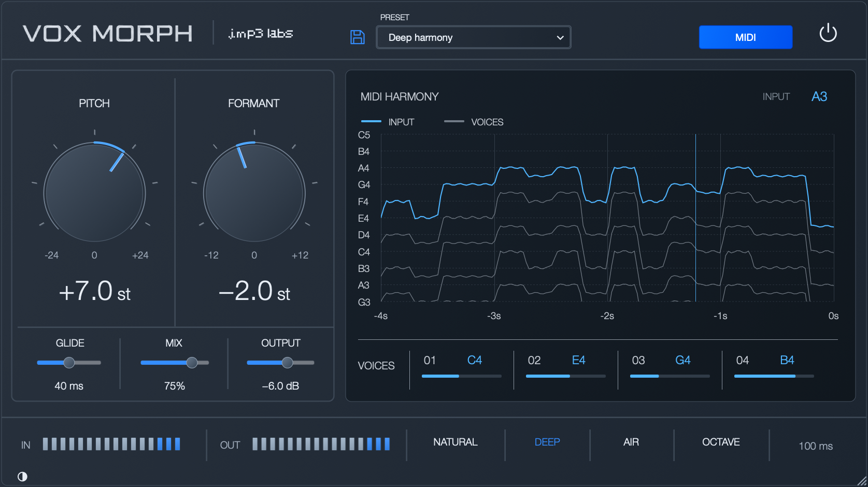Select the AIR mode
This screenshot has width=868, height=487.
[631, 442]
